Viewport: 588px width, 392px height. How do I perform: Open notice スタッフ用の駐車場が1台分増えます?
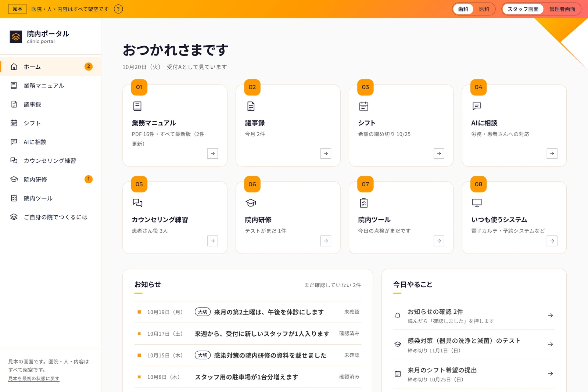pos(248,377)
